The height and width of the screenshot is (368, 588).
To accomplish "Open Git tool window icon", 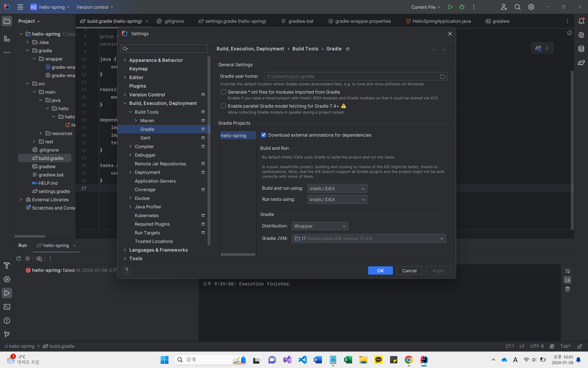I will [x=7, y=334].
